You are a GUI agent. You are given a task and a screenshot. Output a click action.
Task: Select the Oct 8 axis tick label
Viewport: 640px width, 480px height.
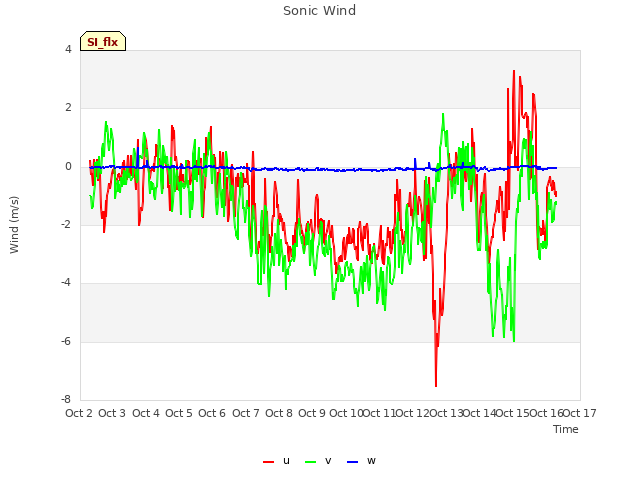point(279,413)
